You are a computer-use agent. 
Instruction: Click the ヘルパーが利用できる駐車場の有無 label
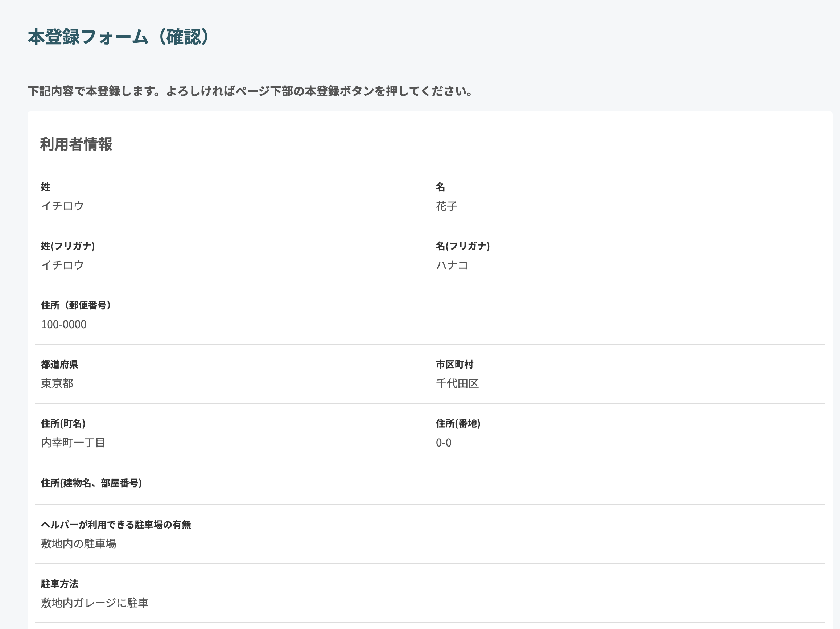pyautogui.click(x=116, y=525)
